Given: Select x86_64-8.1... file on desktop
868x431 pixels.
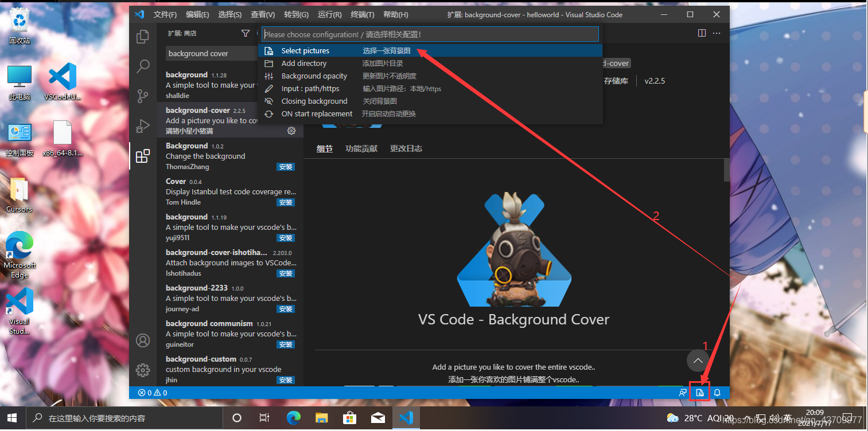Looking at the screenshot, I should coord(62,138).
